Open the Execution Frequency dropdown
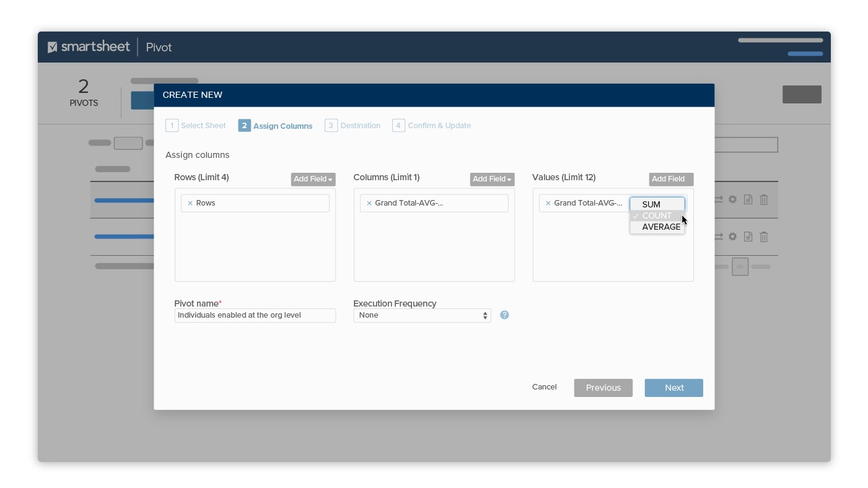This screenshot has width=868, height=488. (x=422, y=315)
